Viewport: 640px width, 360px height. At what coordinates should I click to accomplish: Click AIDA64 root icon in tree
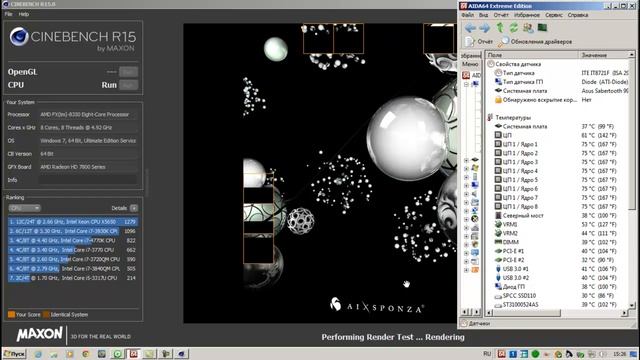coord(466,75)
